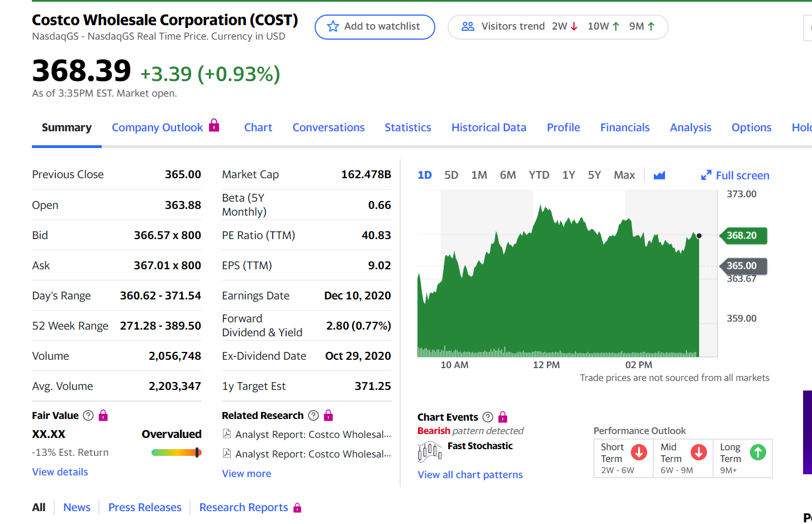Click the gray 365.00 previous close label

pyautogui.click(x=744, y=266)
